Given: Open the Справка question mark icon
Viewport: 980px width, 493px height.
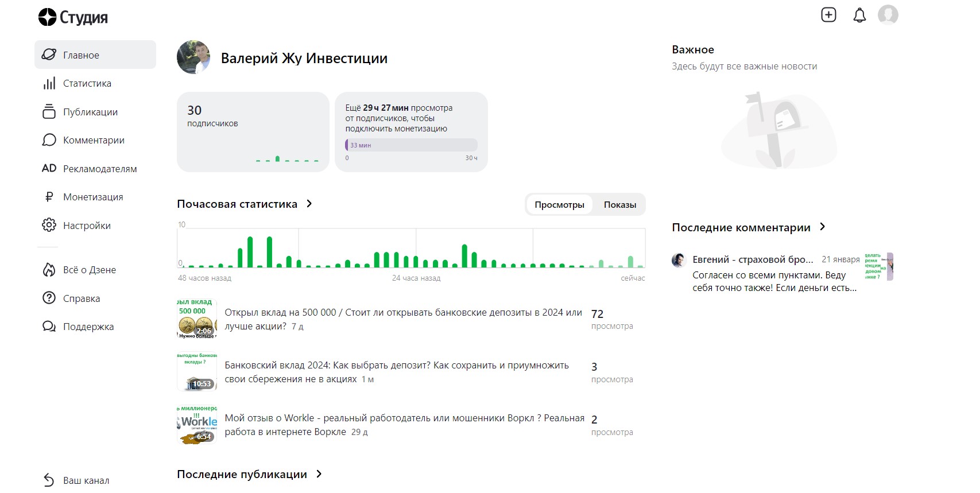Looking at the screenshot, I should click(49, 298).
